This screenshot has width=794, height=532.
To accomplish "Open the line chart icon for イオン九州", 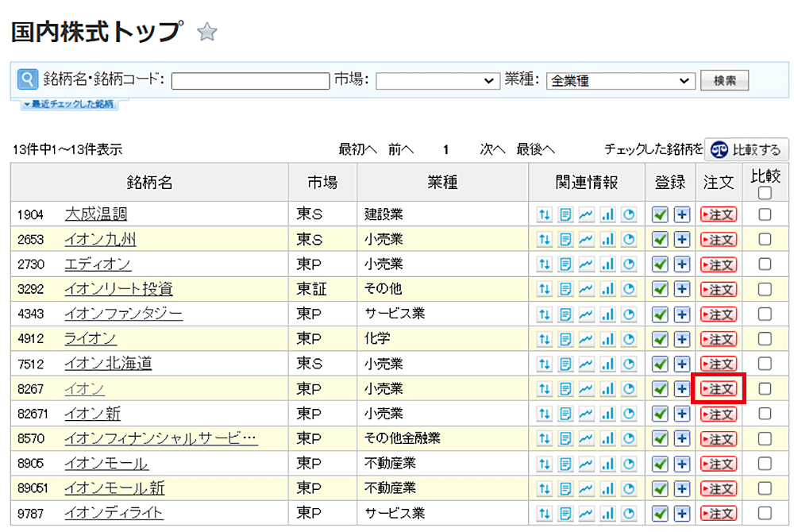I will point(587,240).
